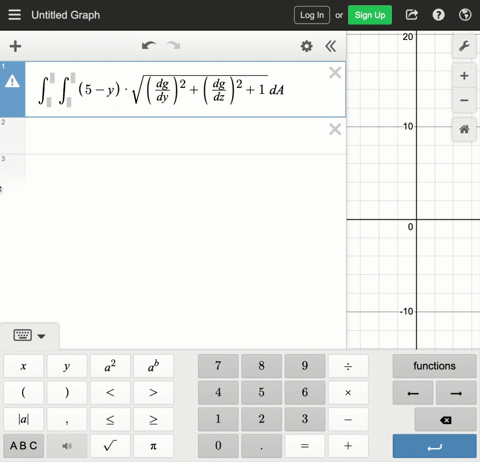
Task: Insert an open parenthesis
Action: (x=23, y=393)
